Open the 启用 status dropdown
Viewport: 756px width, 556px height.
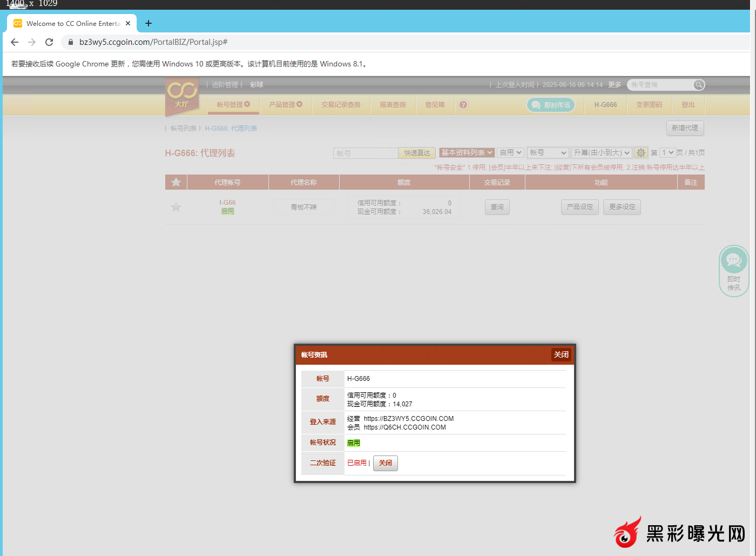[510, 153]
